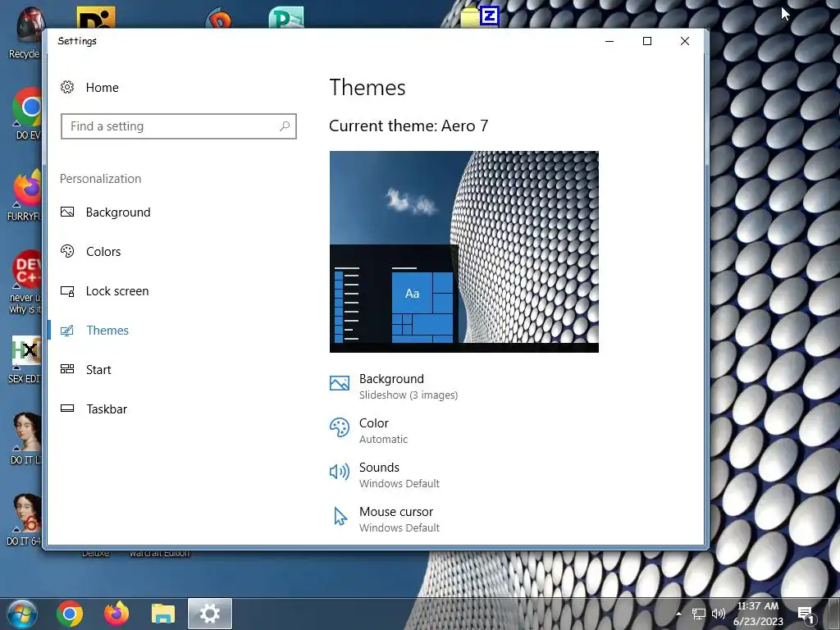Click the Home label in Settings
This screenshot has width=840, height=630.
[x=103, y=87]
